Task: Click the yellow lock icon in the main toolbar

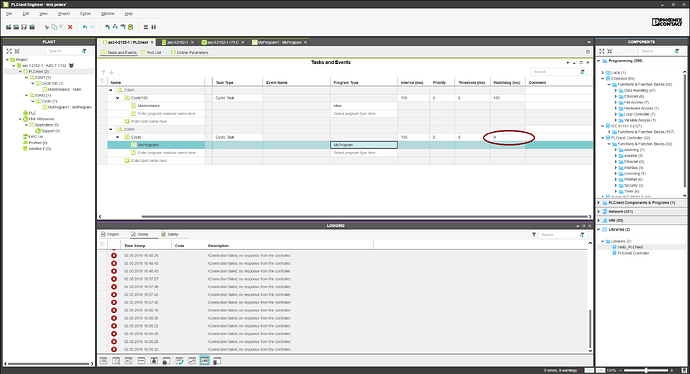Action: pyautogui.click(x=131, y=27)
